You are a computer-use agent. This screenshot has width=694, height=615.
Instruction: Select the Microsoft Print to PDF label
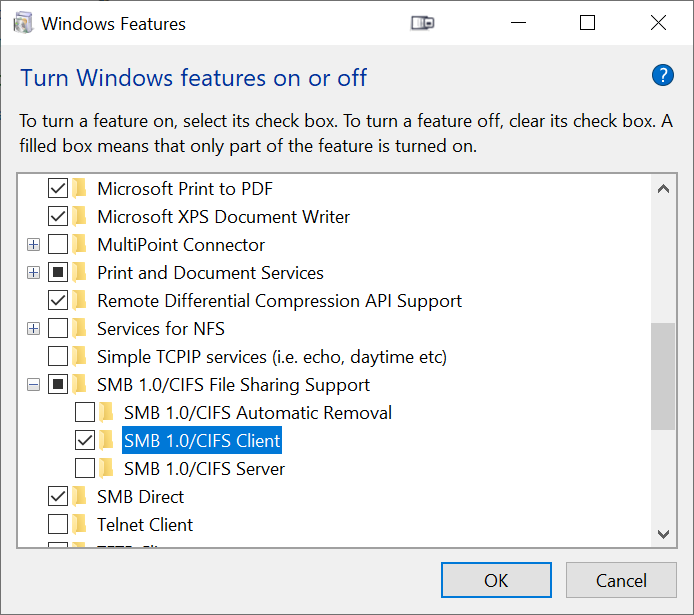click(185, 189)
